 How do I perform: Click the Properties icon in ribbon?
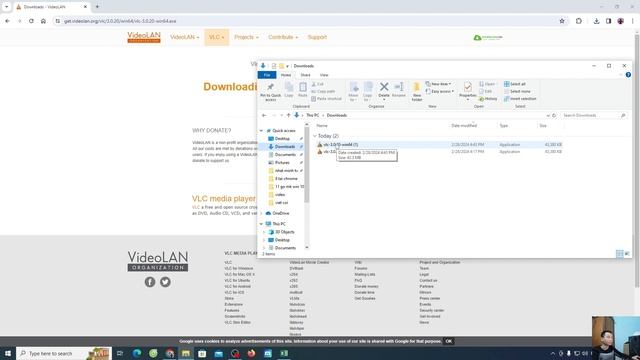pos(468,87)
